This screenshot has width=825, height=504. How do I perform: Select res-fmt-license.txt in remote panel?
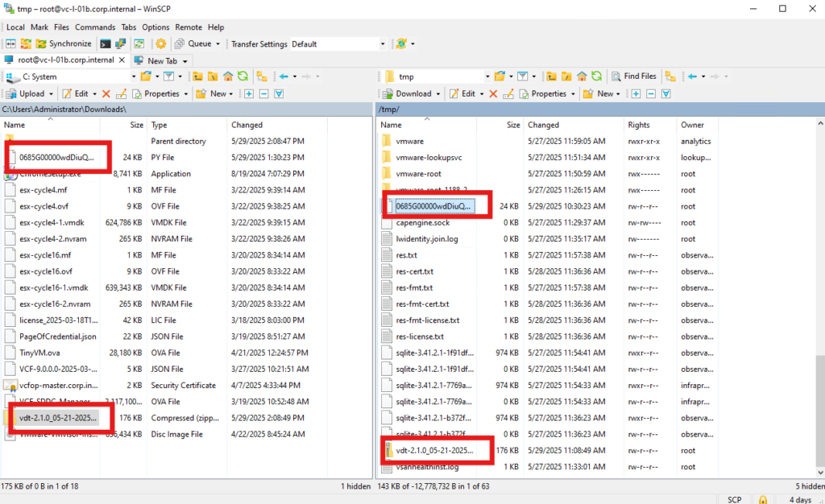coord(427,320)
